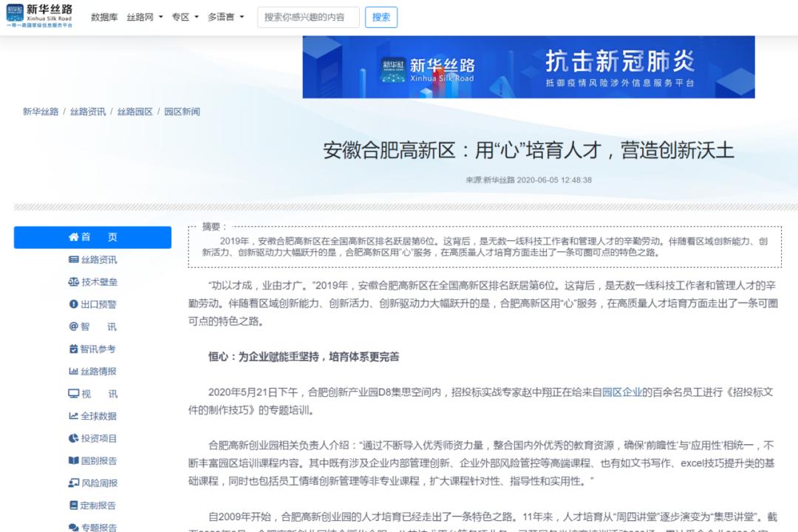The height and width of the screenshot is (532, 798).
Task: Select 首页 home item in sidebar
Action: point(92,237)
